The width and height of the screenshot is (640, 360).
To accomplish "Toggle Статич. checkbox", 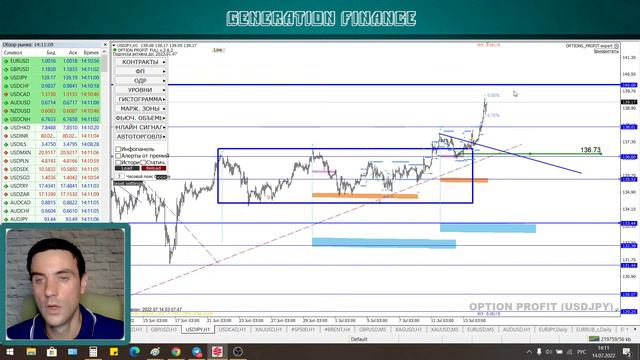I will [143, 162].
